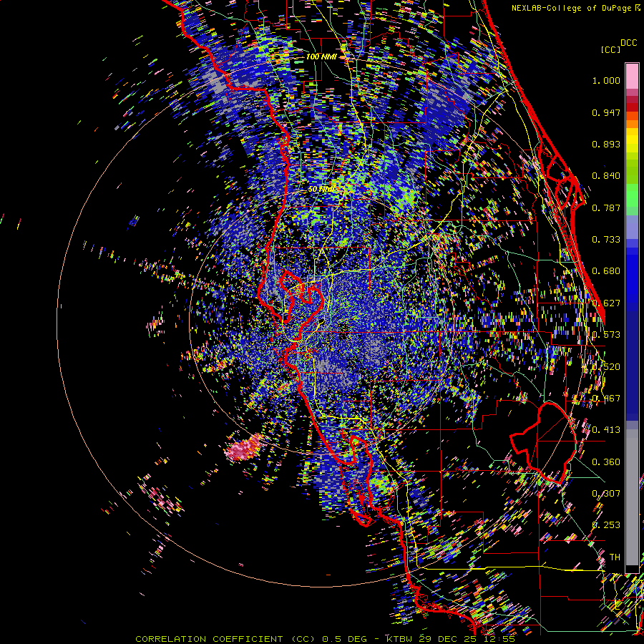
Task: Click the TH threshold label on legend
Action: 615,557
